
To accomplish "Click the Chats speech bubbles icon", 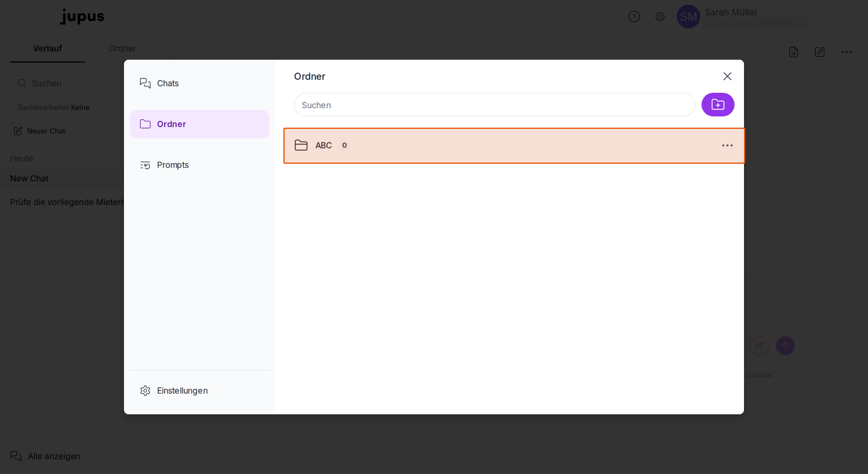I will pos(145,83).
